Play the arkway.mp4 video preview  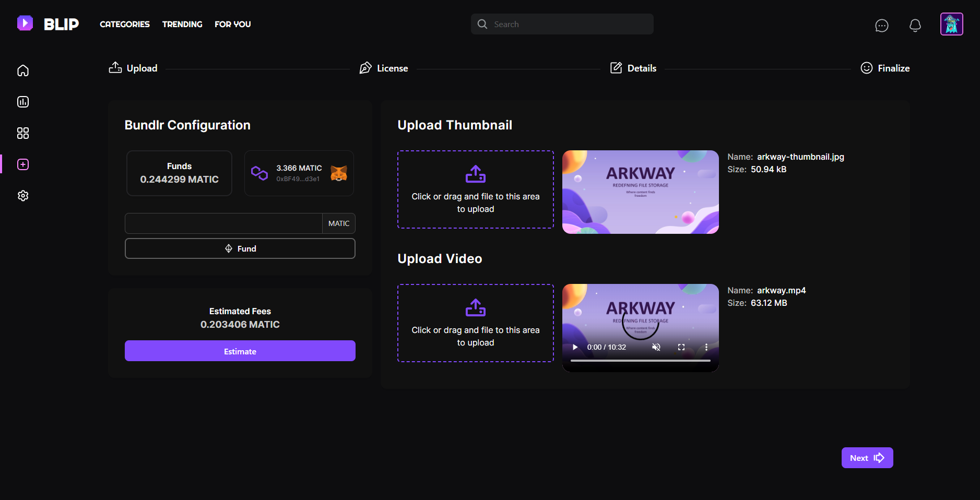click(574, 347)
